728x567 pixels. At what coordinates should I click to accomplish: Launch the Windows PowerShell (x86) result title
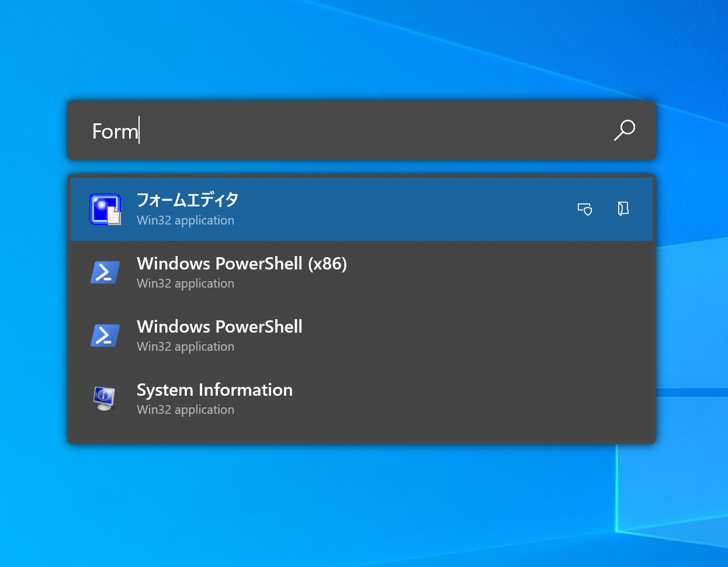click(x=242, y=264)
